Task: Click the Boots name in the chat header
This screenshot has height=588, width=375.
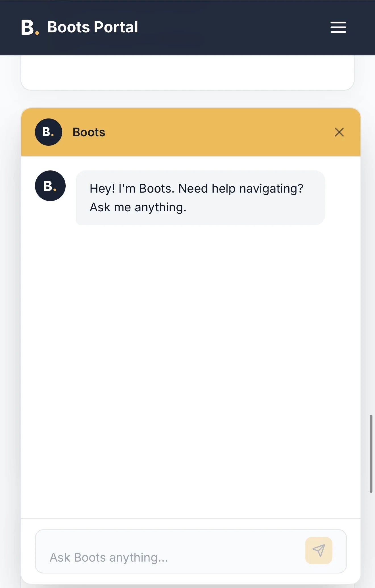Action: click(x=89, y=132)
